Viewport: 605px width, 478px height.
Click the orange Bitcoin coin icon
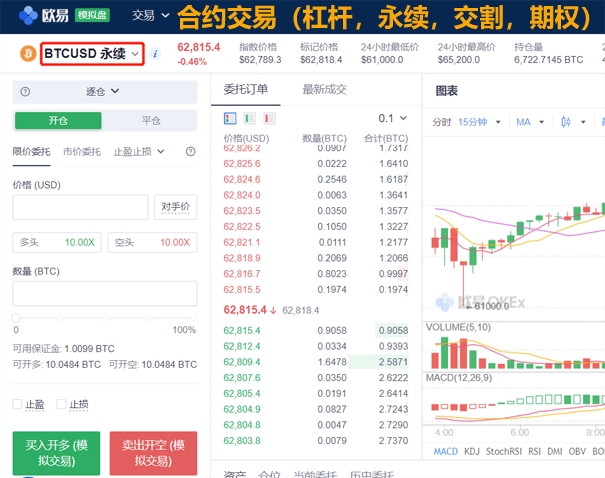tap(28, 54)
